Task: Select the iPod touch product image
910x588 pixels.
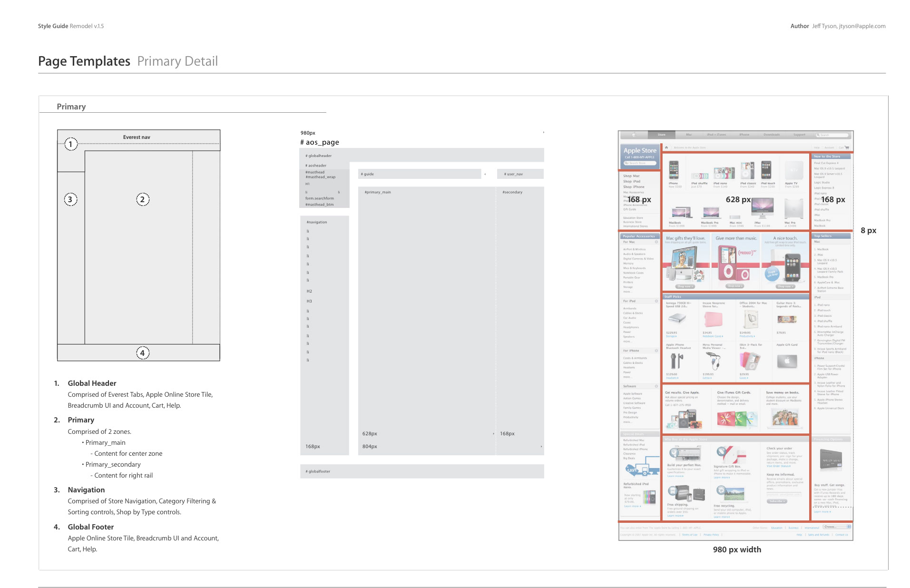Action: tap(766, 170)
